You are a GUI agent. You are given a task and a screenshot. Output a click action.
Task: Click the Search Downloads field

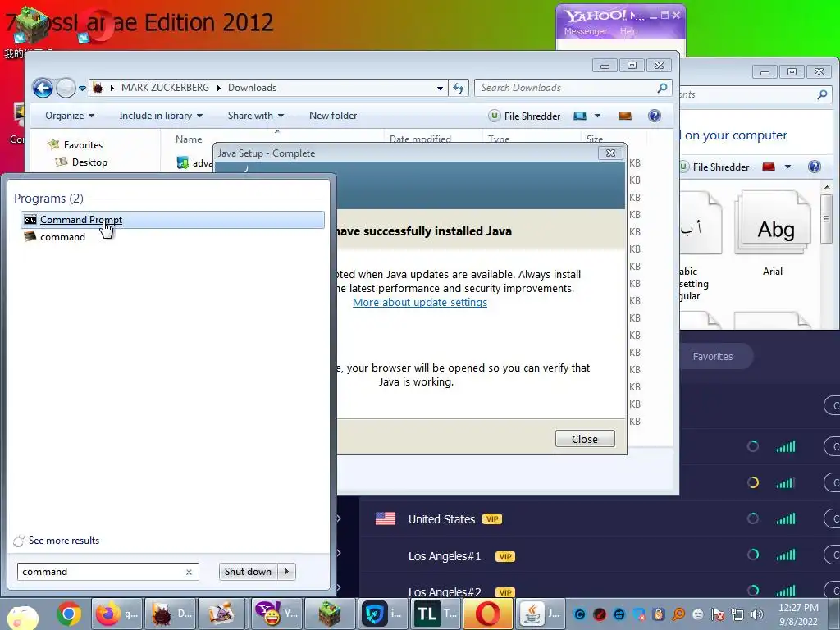pos(566,88)
